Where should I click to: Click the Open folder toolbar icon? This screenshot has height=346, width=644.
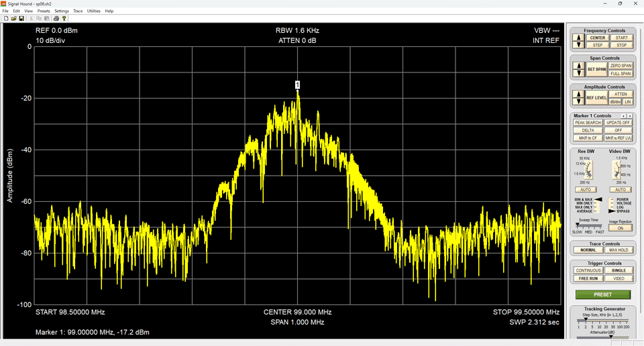pos(13,19)
